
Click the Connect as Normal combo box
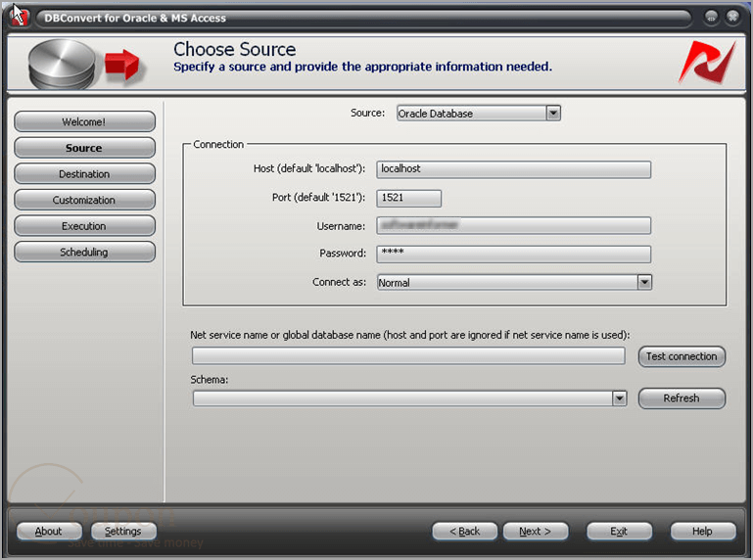[x=514, y=282]
